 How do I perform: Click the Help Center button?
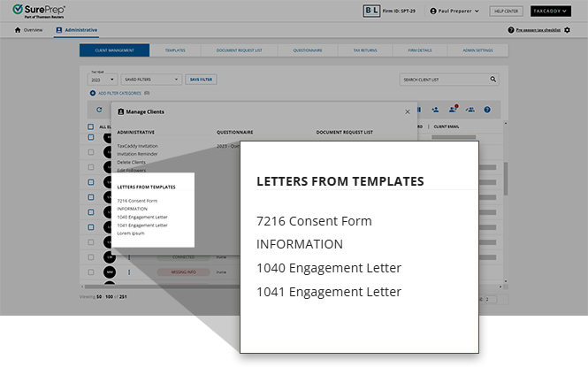[x=506, y=11]
